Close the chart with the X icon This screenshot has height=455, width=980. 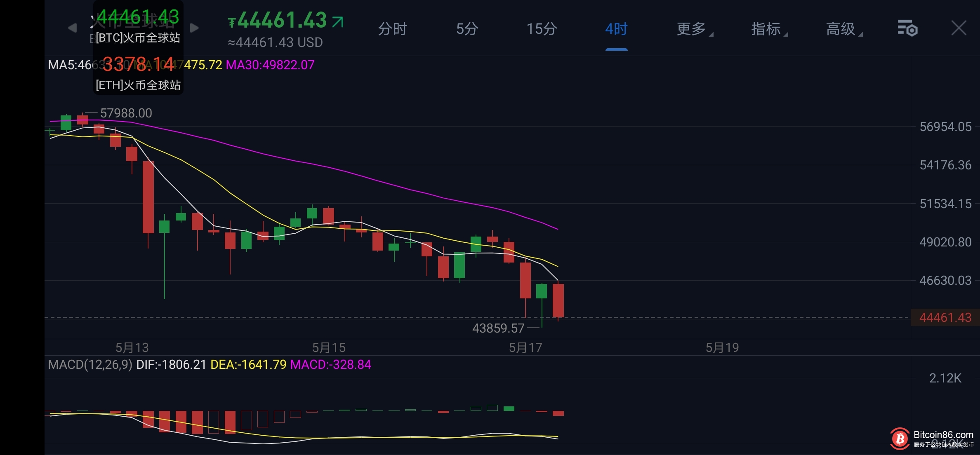pyautogui.click(x=959, y=28)
